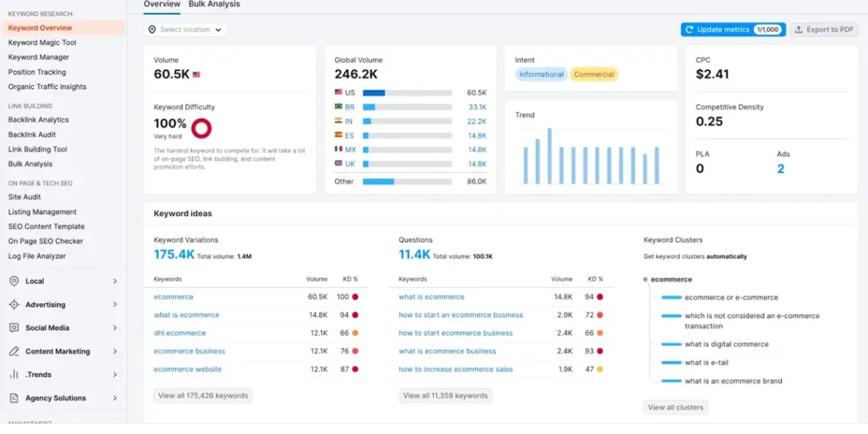Click the Update metrics button

point(732,30)
